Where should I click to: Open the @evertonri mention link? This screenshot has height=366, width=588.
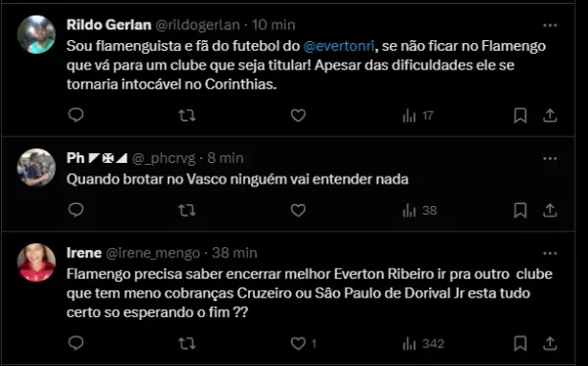339,46
